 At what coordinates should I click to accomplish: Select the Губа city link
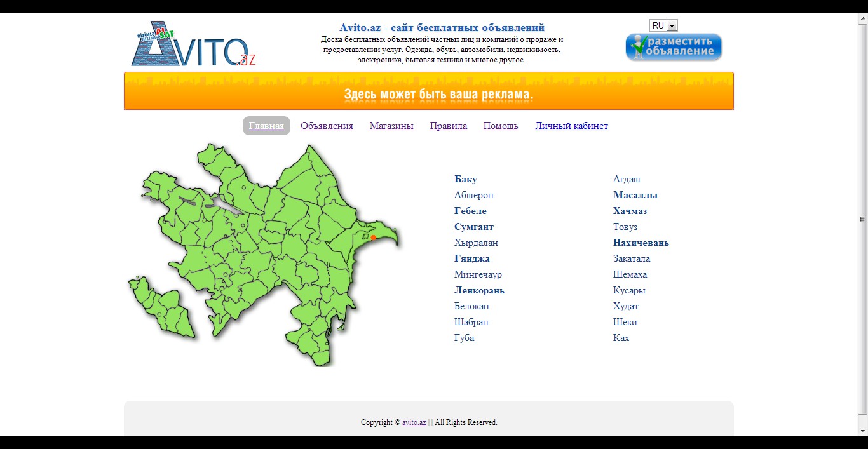tap(465, 338)
